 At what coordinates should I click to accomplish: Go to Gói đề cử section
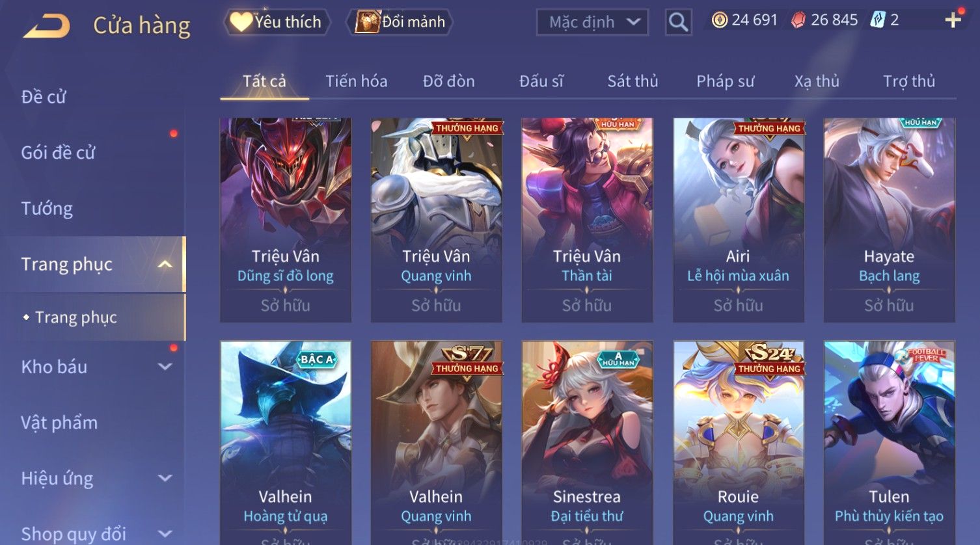point(58,153)
